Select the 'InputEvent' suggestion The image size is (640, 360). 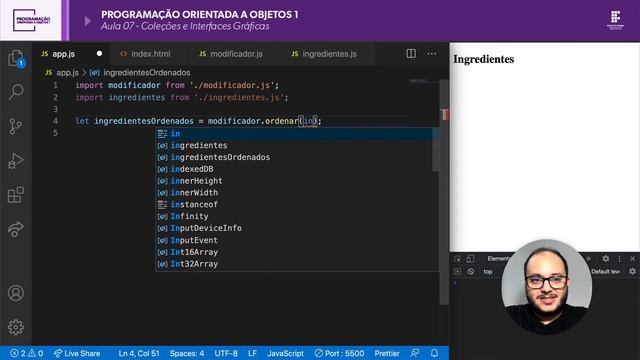[x=294, y=240]
